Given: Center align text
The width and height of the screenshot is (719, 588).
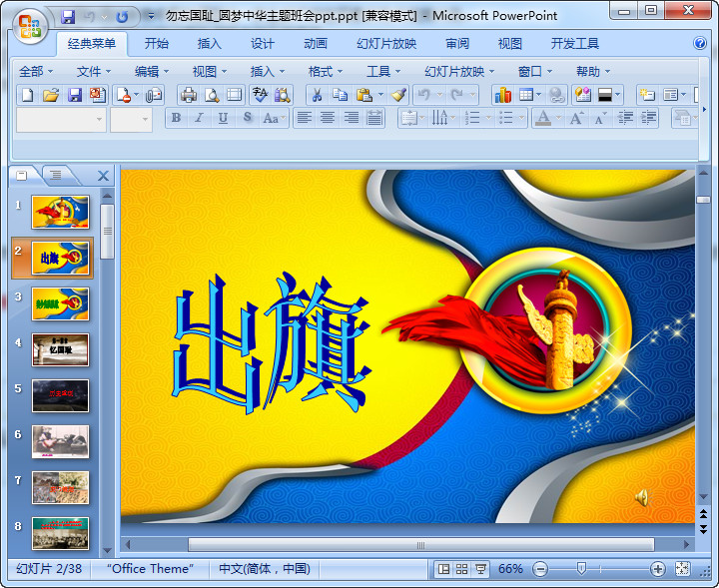Looking at the screenshot, I should click(328, 118).
